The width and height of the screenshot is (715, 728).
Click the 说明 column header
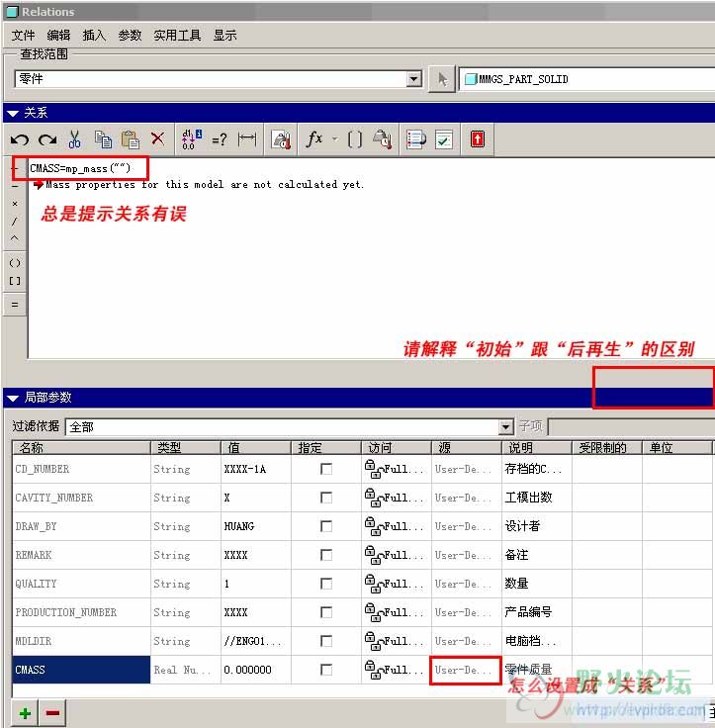pyautogui.click(x=536, y=447)
